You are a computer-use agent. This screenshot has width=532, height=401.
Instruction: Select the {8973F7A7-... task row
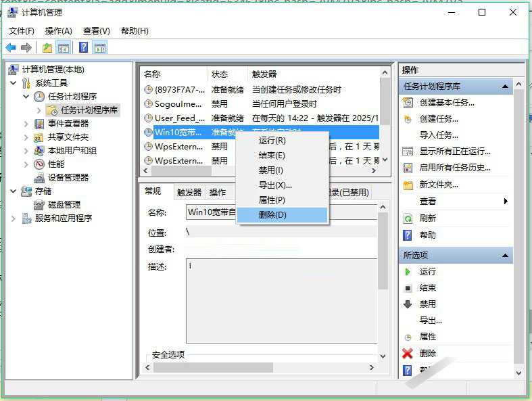click(x=260, y=90)
